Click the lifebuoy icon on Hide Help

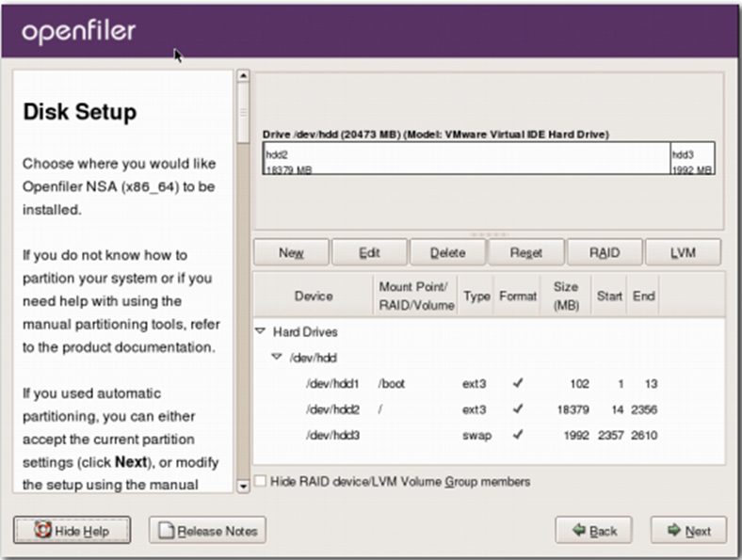pos(42,529)
